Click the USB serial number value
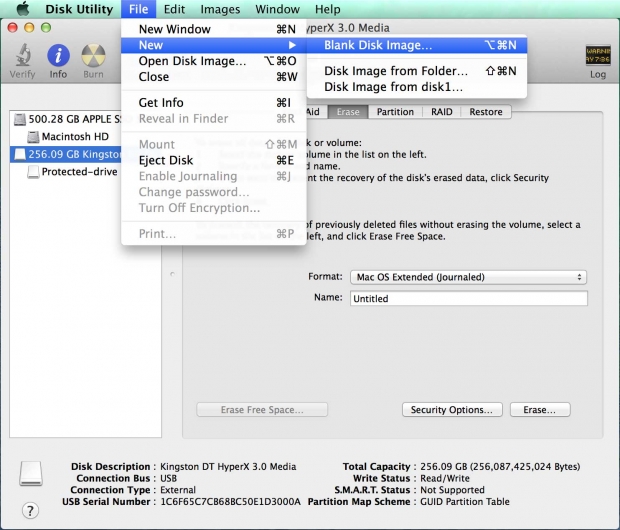620x530 pixels. tap(230, 502)
